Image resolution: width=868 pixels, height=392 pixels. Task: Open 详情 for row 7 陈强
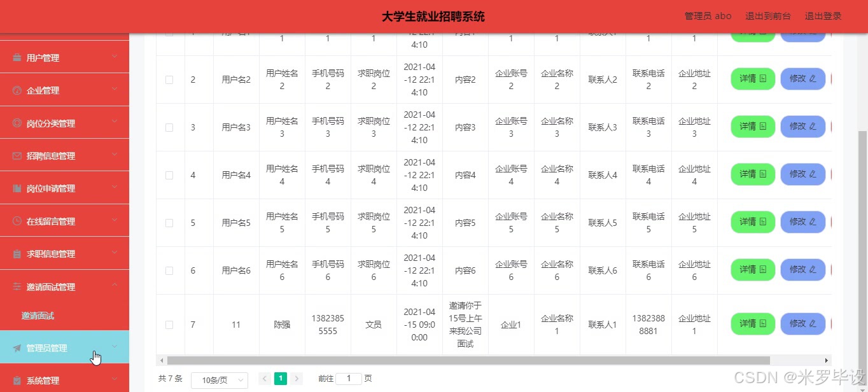[x=753, y=324]
